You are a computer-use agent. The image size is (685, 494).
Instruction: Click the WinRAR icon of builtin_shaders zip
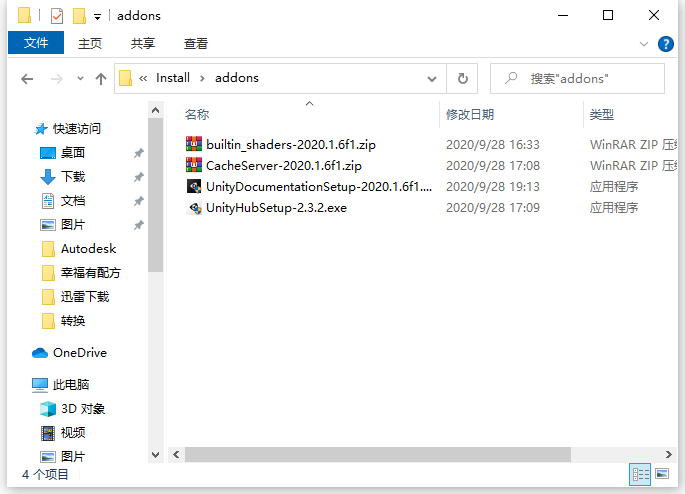click(194, 144)
